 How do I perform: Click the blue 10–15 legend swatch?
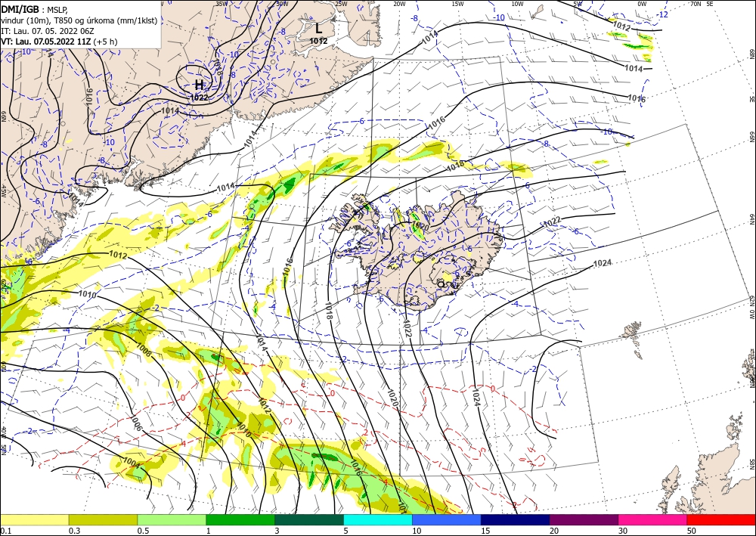pos(447,519)
